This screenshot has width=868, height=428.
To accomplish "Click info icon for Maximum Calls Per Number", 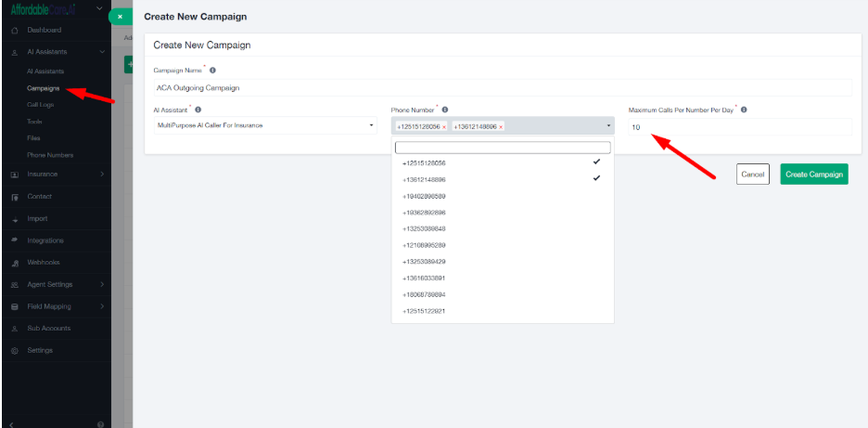I will (x=744, y=110).
